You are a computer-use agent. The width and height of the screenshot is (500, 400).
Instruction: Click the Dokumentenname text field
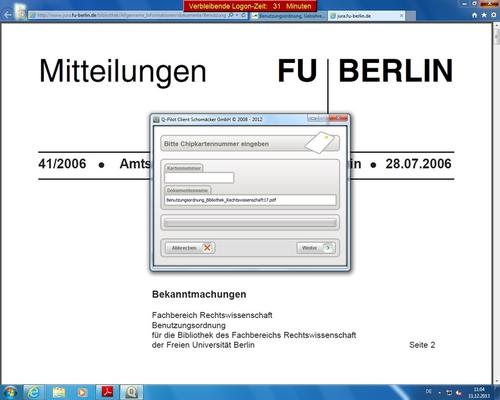[250, 200]
